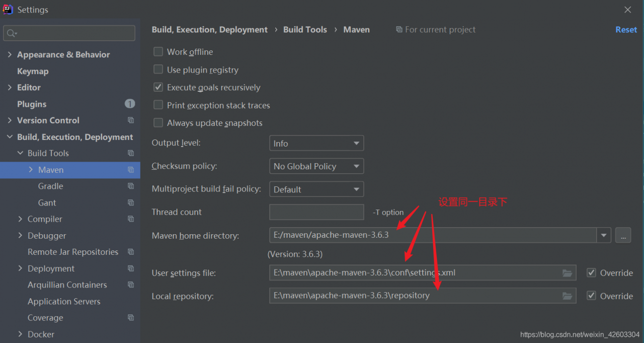644x343 pixels.
Task: Expand the Debugger node
Action: pos(20,236)
